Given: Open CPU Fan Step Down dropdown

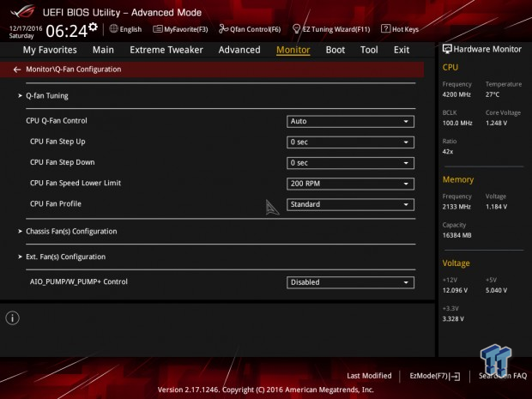Looking at the screenshot, I should pos(350,163).
